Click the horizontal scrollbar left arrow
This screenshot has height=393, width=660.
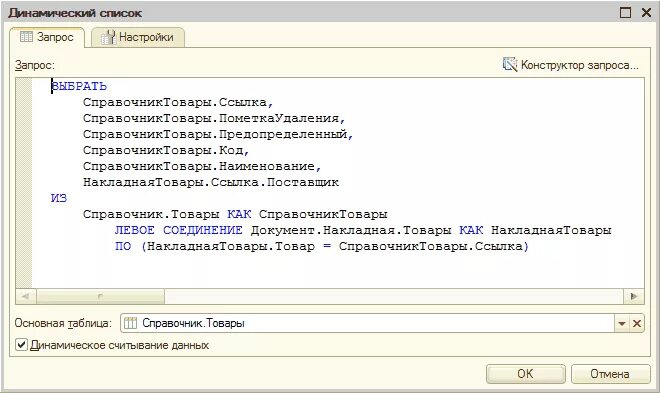26,296
